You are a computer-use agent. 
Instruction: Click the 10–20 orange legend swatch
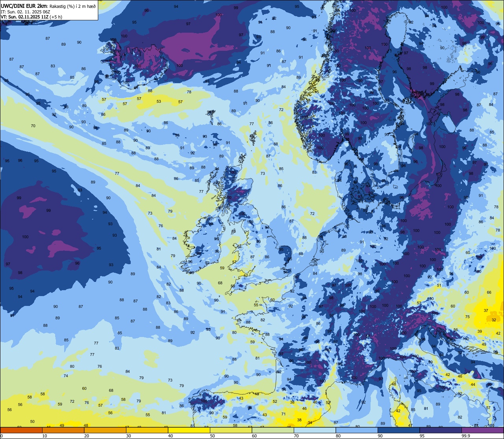(x=63, y=430)
